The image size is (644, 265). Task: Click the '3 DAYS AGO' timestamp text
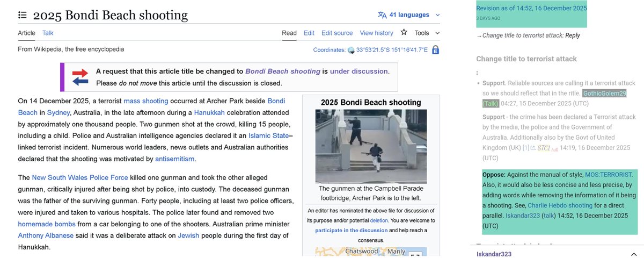click(488, 18)
